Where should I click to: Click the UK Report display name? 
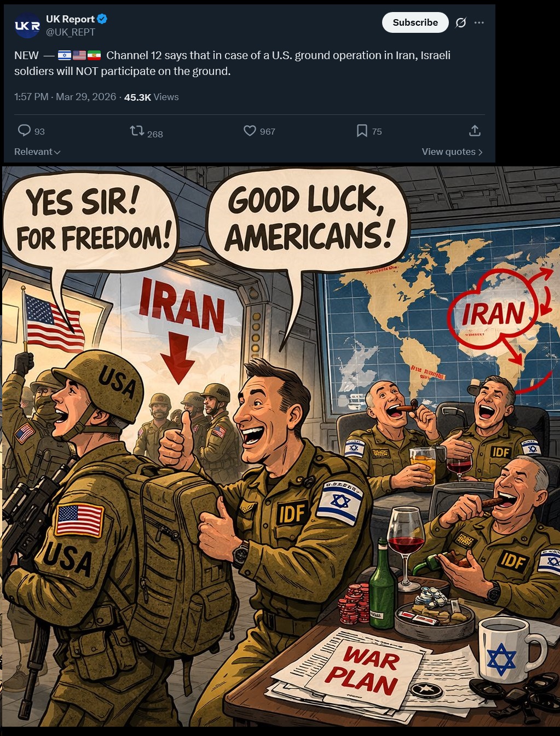coord(71,19)
